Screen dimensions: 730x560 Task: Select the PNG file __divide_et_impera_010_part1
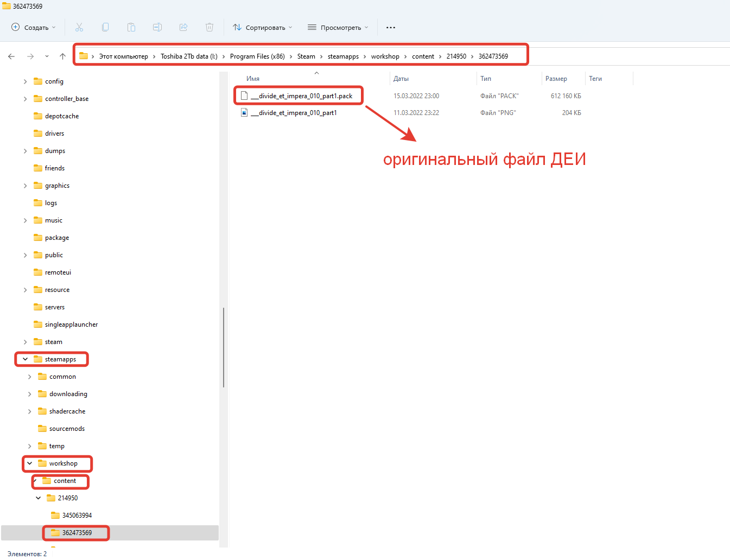point(294,113)
